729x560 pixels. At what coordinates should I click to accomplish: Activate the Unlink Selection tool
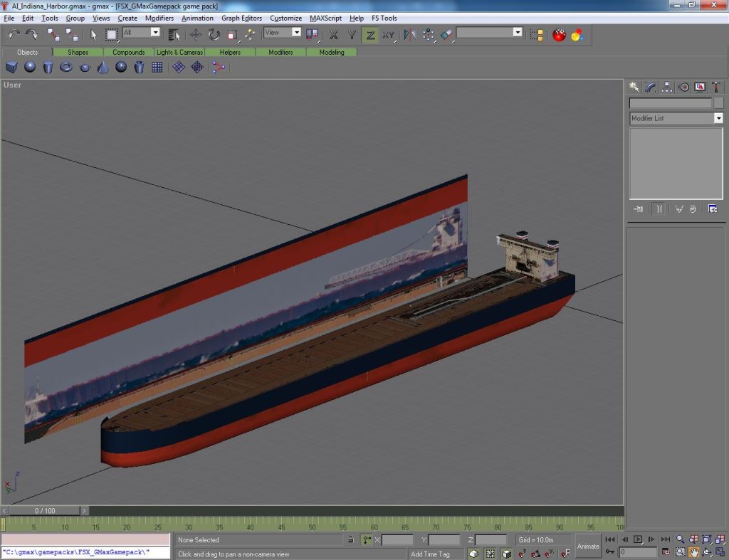click(x=72, y=34)
